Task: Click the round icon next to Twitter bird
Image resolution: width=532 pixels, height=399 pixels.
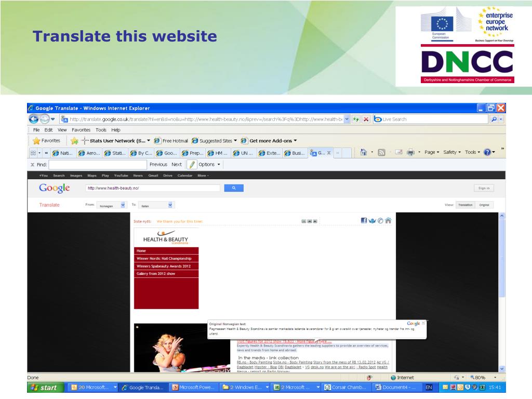Action: pyautogui.click(x=380, y=220)
